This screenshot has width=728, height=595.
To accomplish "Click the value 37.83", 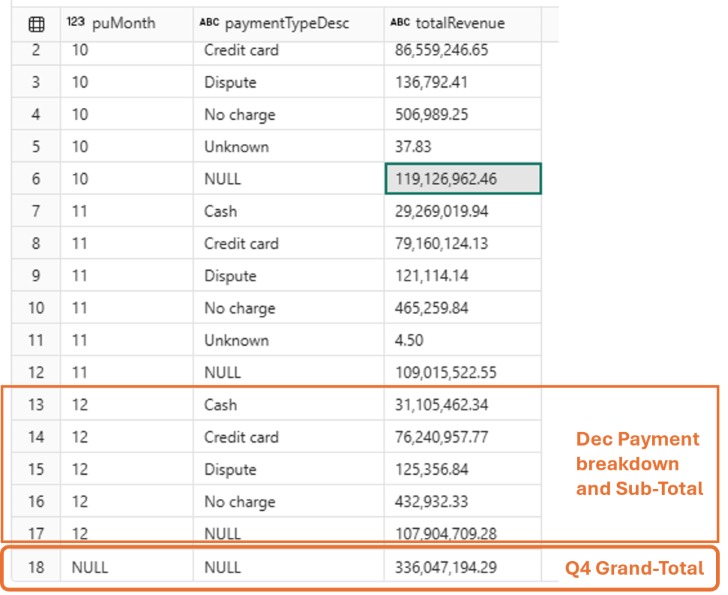I will pos(413,147).
